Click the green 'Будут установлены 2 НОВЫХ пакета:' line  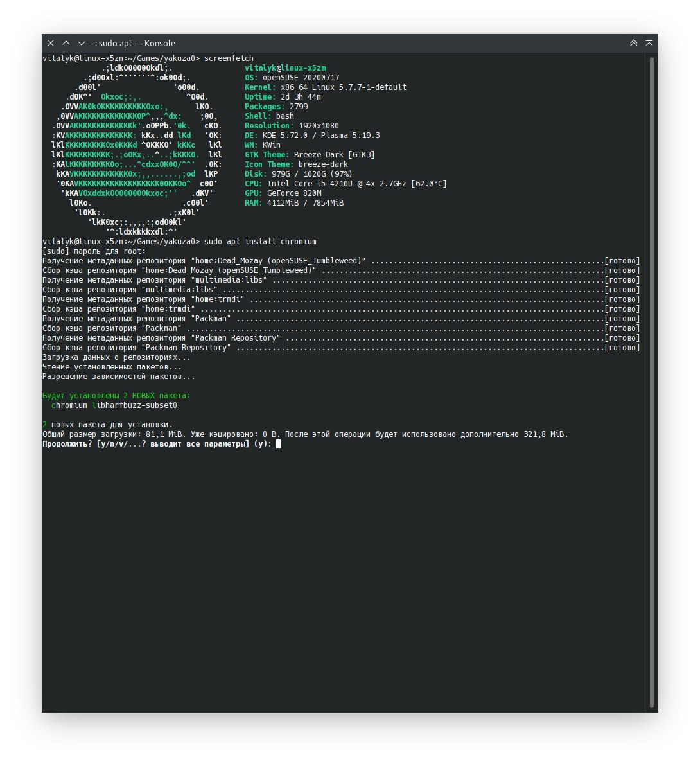click(x=117, y=396)
